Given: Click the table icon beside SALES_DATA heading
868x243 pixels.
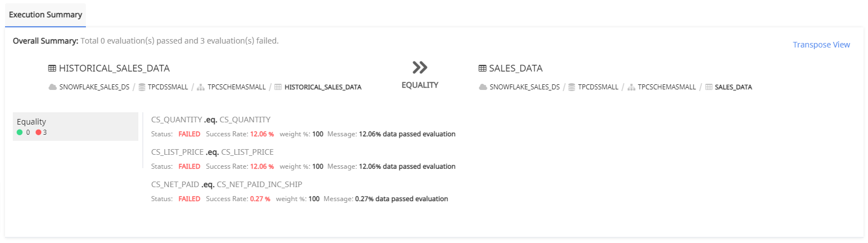Looking at the screenshot, I should click(x=483, y=69).
